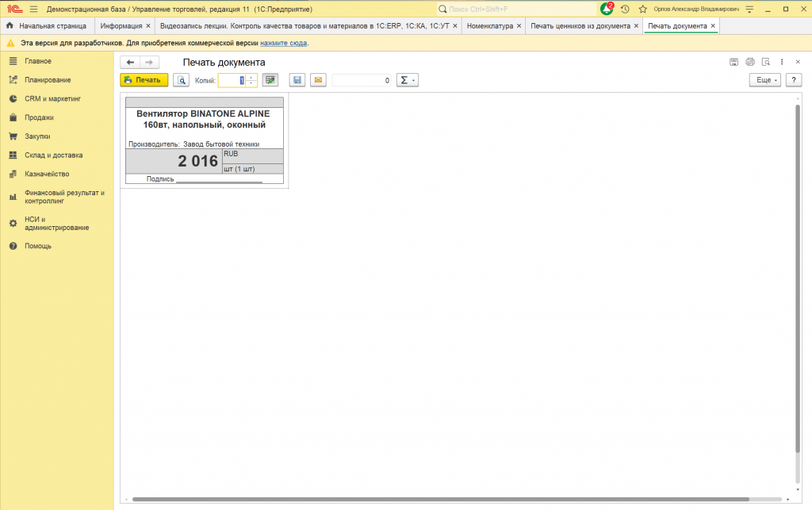Save document with the floppy disk icon

tap(297, 80)
